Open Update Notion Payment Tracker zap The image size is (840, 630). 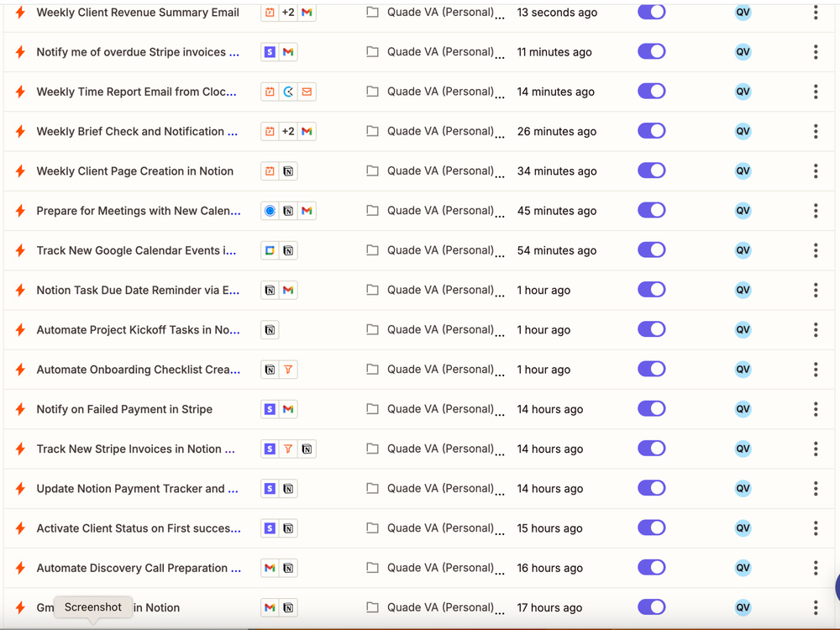(x=137, y=489)
